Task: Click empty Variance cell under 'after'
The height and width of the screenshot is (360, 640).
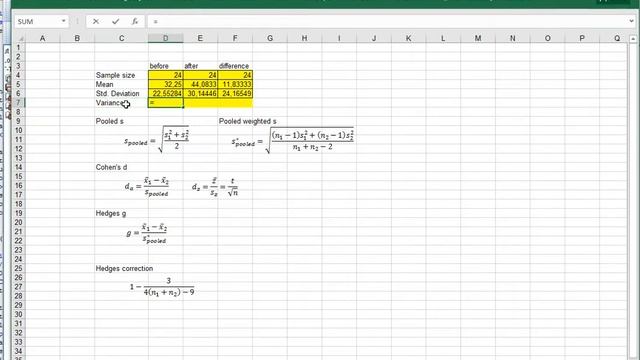Action: (x=200, y=102)
